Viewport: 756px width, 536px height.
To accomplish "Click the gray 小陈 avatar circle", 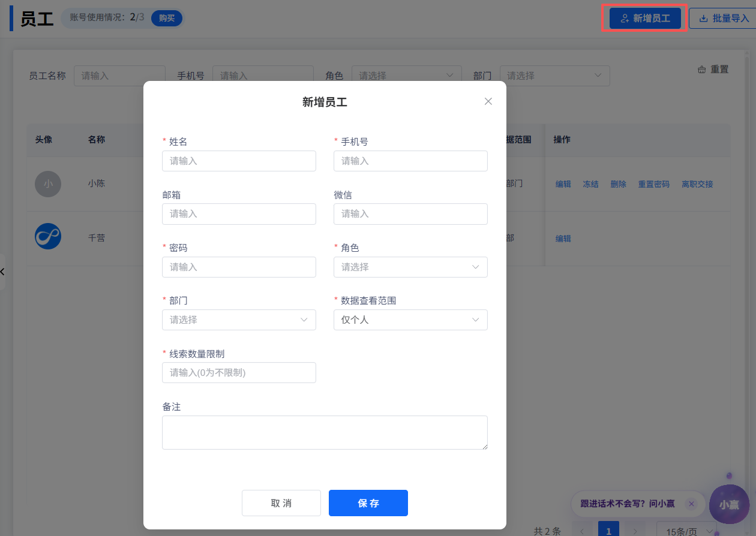I will [x=48, y=184].
